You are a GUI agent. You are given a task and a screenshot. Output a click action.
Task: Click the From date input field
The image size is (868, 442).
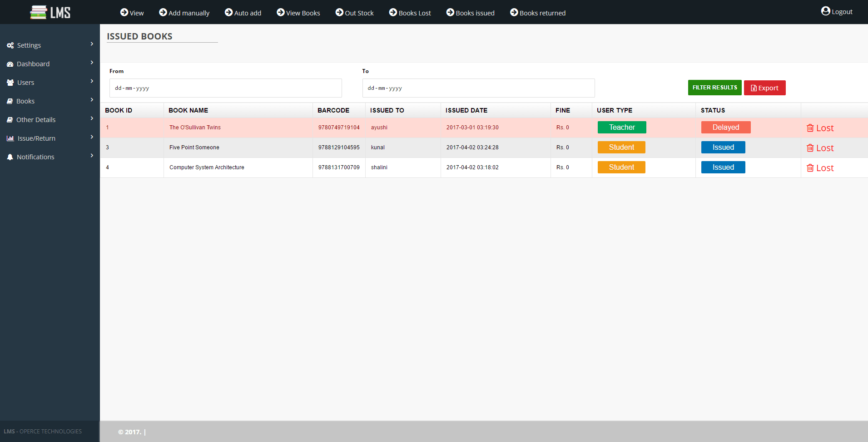[x=225, y=88]
